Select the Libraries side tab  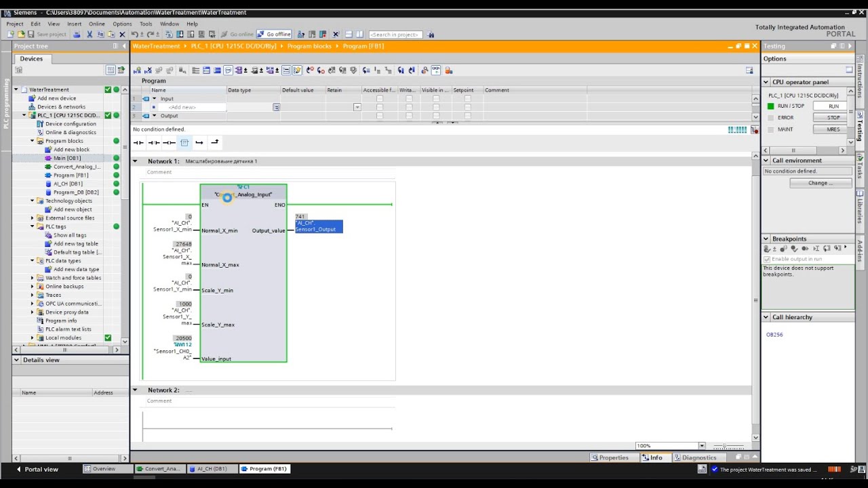point(860,209)
